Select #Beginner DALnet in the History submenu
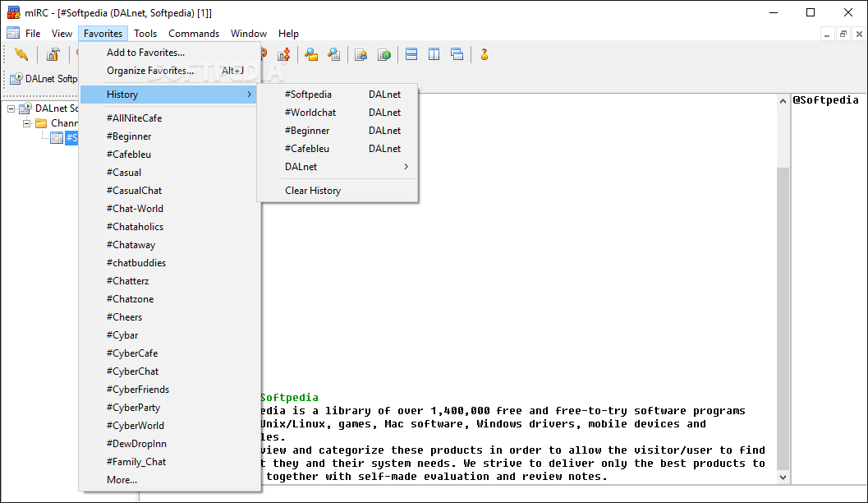868x503 pixels. [338, 131]
